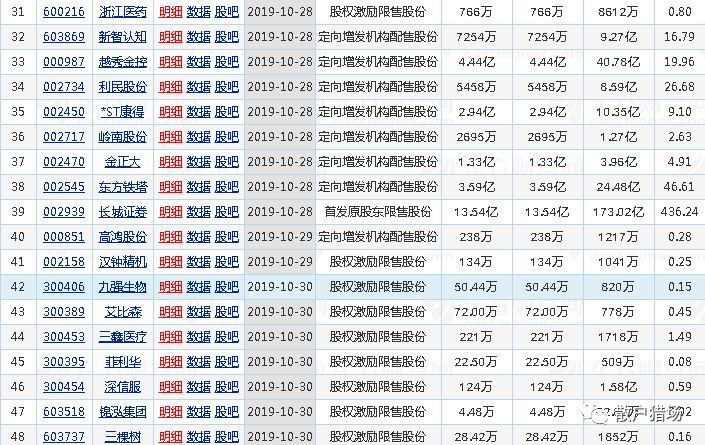Select 46.61 ratio in 东方铁塔 row
Screen dimensions: 705x445
pyautogui.click(x=679, y=187)
